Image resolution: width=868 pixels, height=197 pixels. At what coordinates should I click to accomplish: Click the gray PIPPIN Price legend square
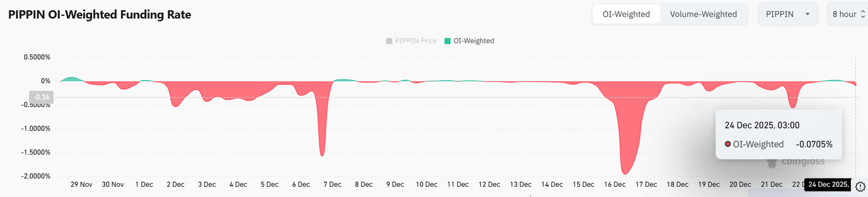389,41
